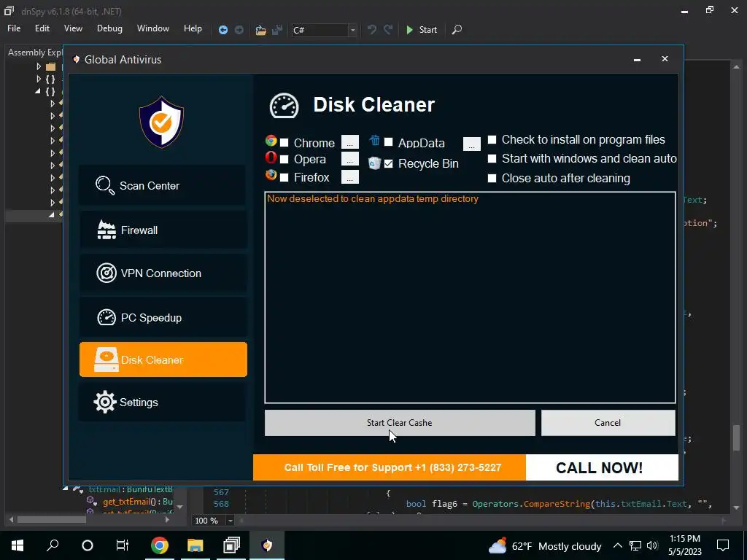
Task: Click the Recycle Bin icon
Action: pyautogui.click(x=375, y=163)
